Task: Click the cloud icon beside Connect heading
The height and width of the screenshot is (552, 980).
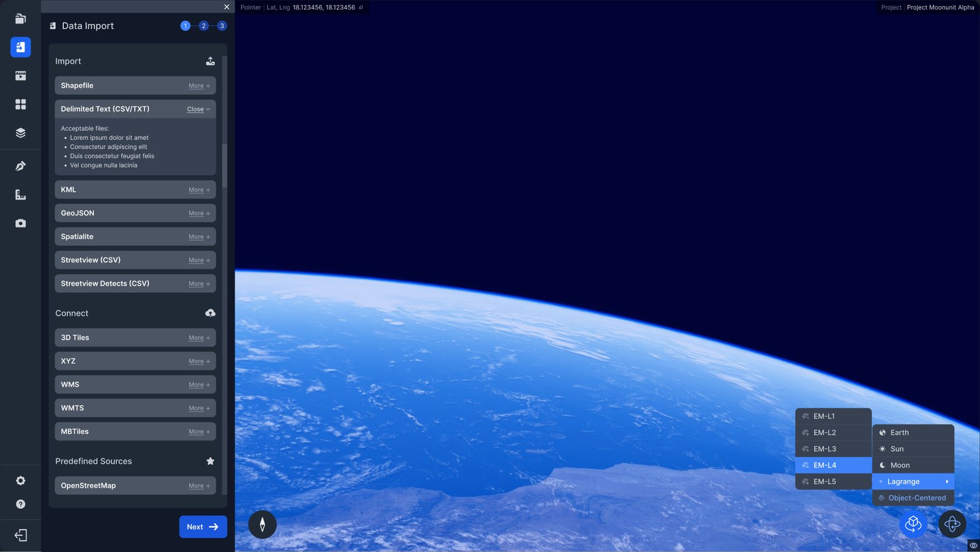Action: [x=210, y=313]
